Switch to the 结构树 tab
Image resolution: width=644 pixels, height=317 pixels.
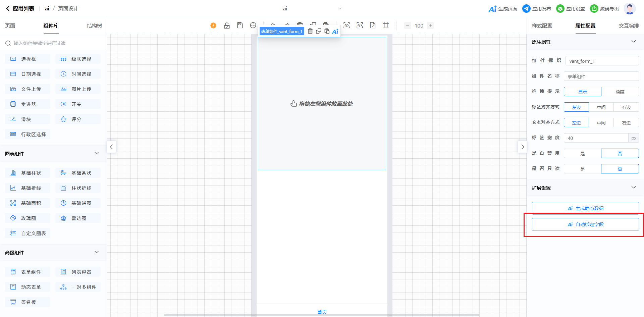(94, 26)
